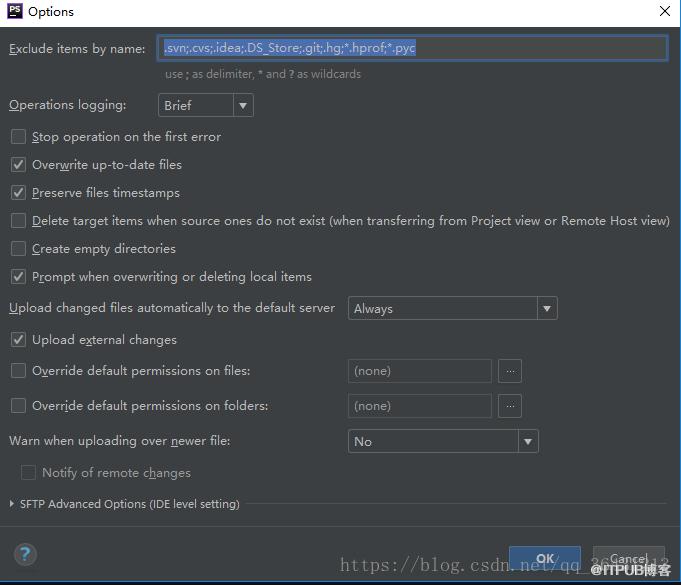Uncheck Upload external changes

pyautogui.click(x=18, y=340)
